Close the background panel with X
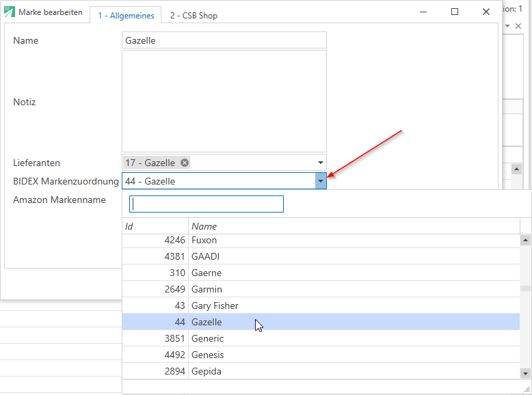Viewport: 532px width, 395px height. [x=518, y=26]
